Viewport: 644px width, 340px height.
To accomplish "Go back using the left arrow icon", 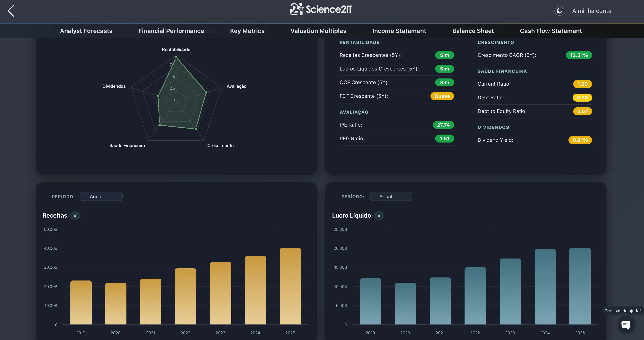I will pyautogui.click(x=11, y=11).
